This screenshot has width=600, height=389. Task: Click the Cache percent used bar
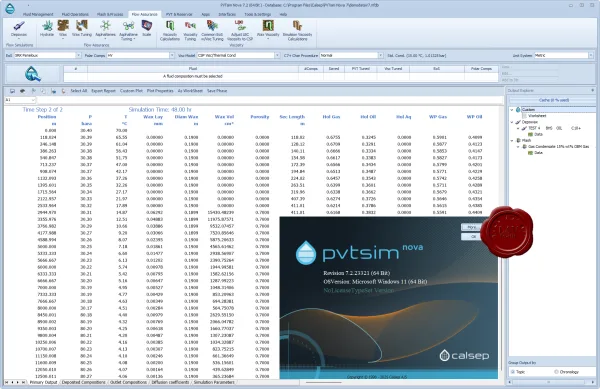coord(554,100)
